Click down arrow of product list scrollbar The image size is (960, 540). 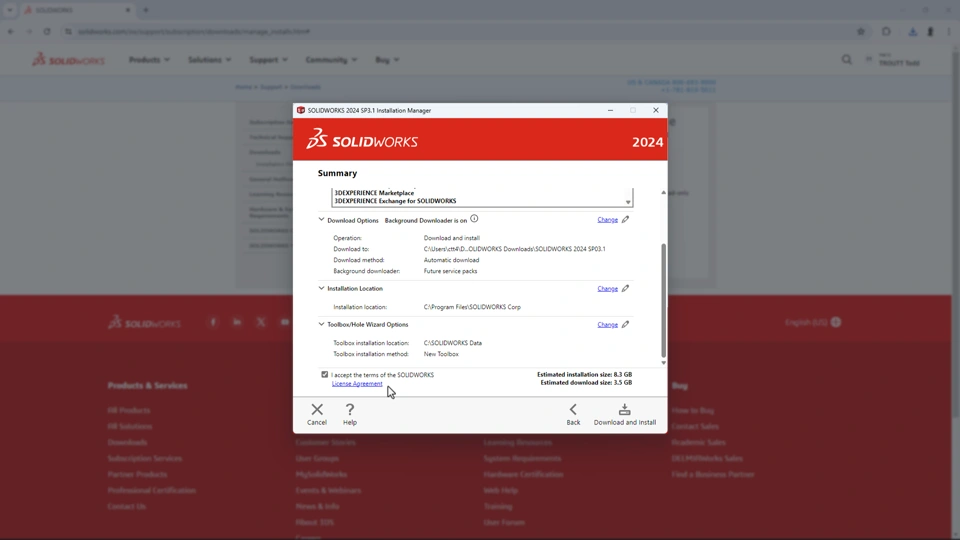(x=628, y=202)
